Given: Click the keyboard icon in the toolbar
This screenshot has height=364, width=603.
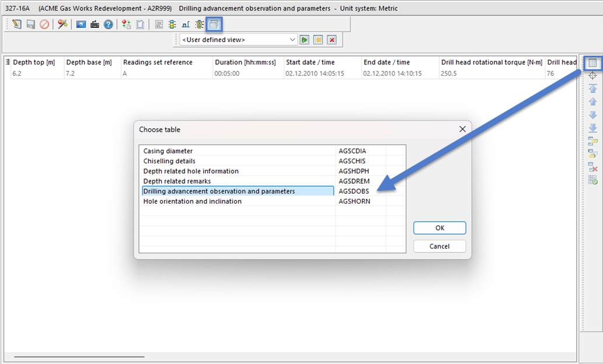Looking at the screenshot, I should [x=95, y=24].
